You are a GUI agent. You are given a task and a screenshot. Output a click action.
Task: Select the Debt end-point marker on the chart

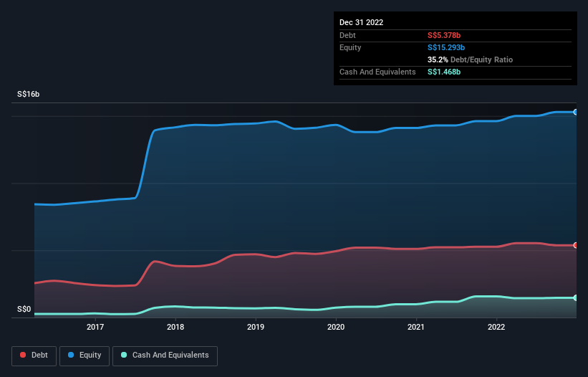576,245
